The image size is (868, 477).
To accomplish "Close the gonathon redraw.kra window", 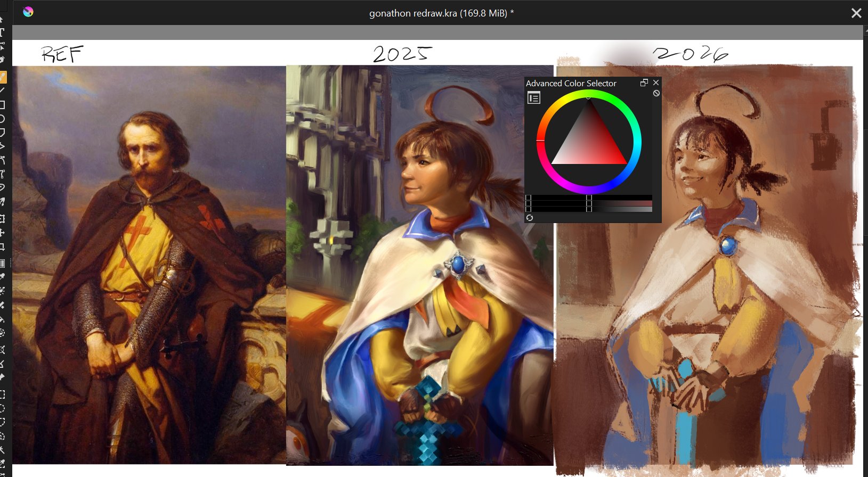I will [856, 13].
